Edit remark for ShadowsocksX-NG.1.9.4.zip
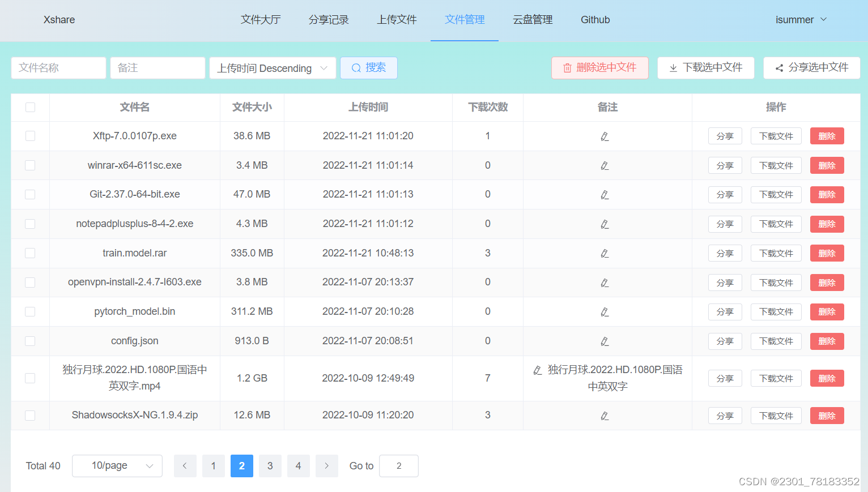Image resolution: width=868 pixels, height=492 pixels. [x=605, y=416]
